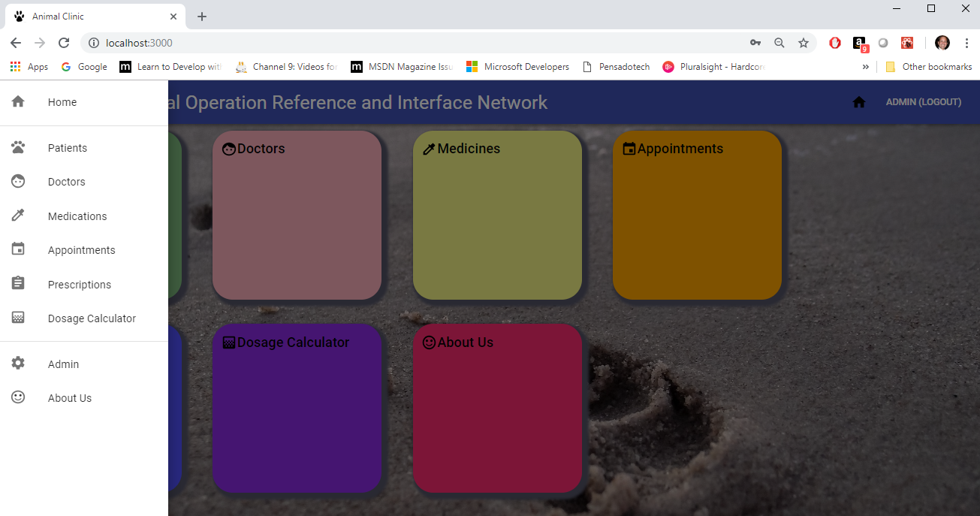This screenshot has width=980, height=516.
Task: Open the Learn to Develop bookmark
Action: click(171, 67)
